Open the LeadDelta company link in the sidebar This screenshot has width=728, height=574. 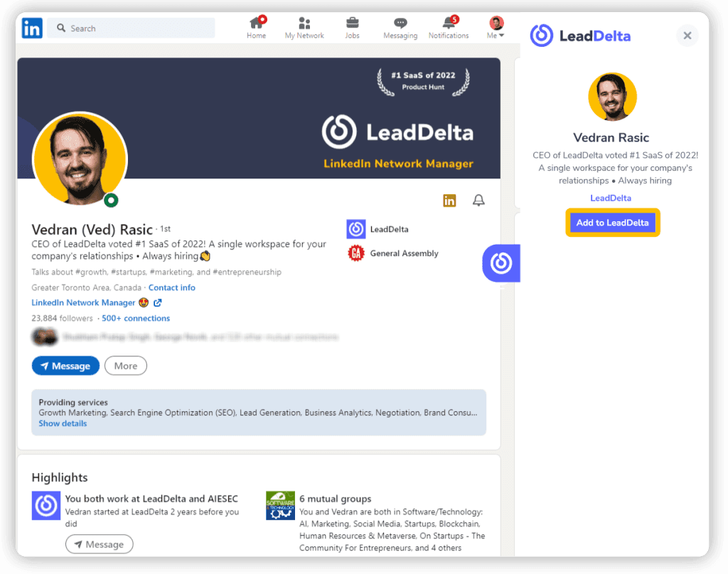point(611,198)
